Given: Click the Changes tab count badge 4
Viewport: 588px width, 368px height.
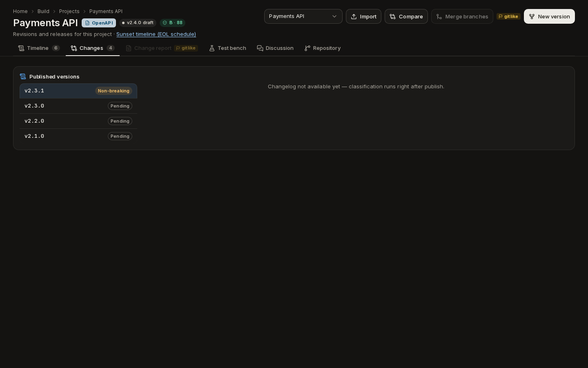Looking at the screenshot, I should tap(111, 48).
